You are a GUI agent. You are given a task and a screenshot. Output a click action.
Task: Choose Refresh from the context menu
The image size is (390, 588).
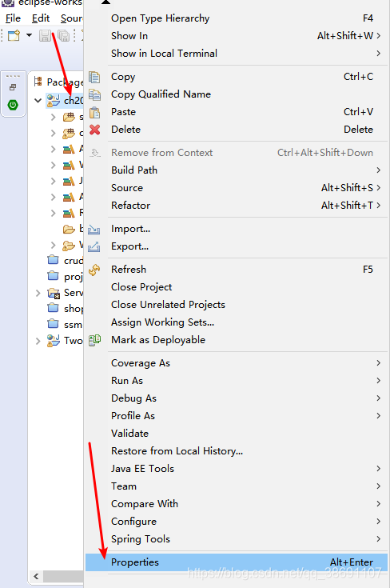coord(237,270)
